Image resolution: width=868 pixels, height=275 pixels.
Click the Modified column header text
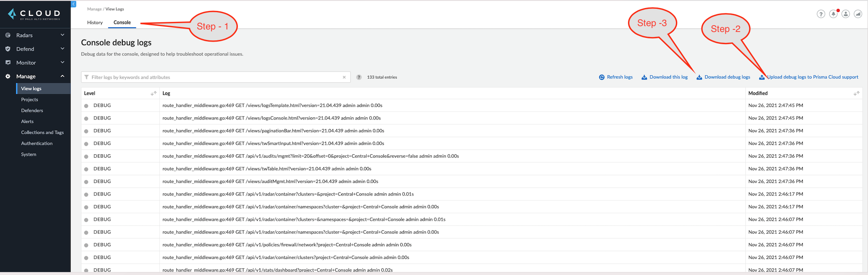click(758, 93)
